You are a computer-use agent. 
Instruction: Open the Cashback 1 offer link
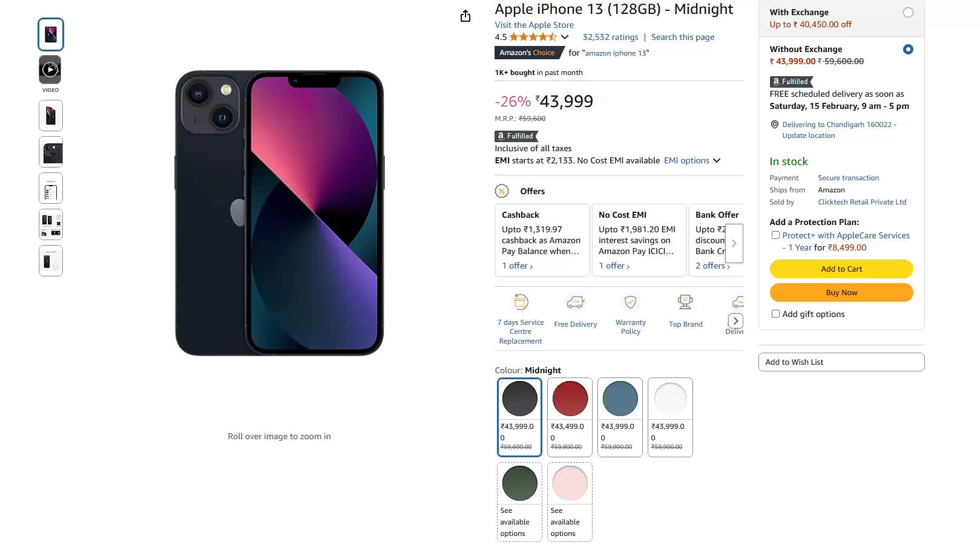coord(517,266)
